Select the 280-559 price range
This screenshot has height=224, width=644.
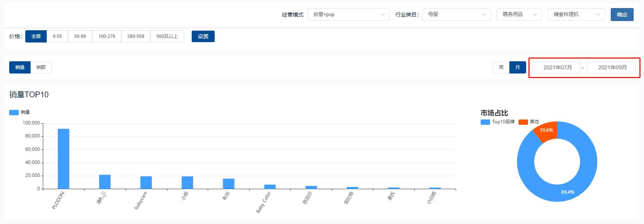135,36
